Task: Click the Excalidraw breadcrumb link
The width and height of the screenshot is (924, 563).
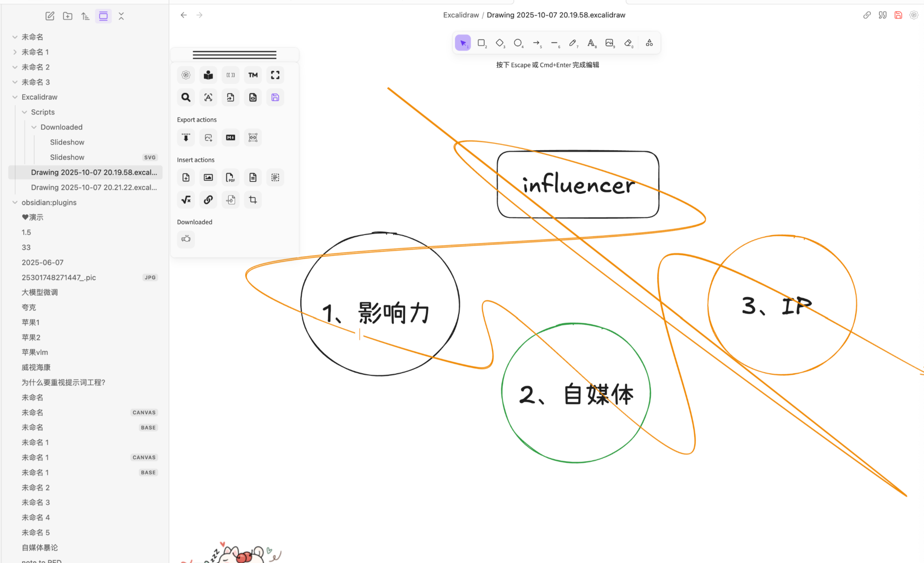Action: pyautogui.click(x=461, y=15)
